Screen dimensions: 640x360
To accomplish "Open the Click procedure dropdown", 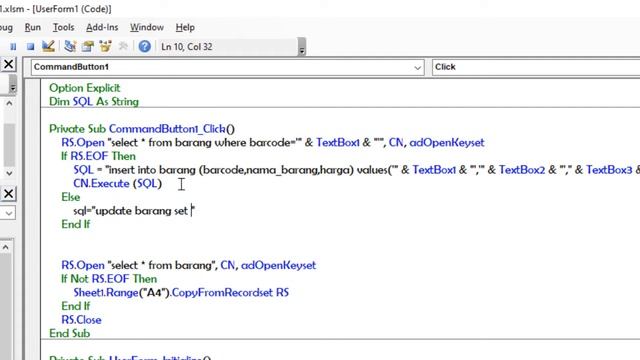I will coord(536,67).
